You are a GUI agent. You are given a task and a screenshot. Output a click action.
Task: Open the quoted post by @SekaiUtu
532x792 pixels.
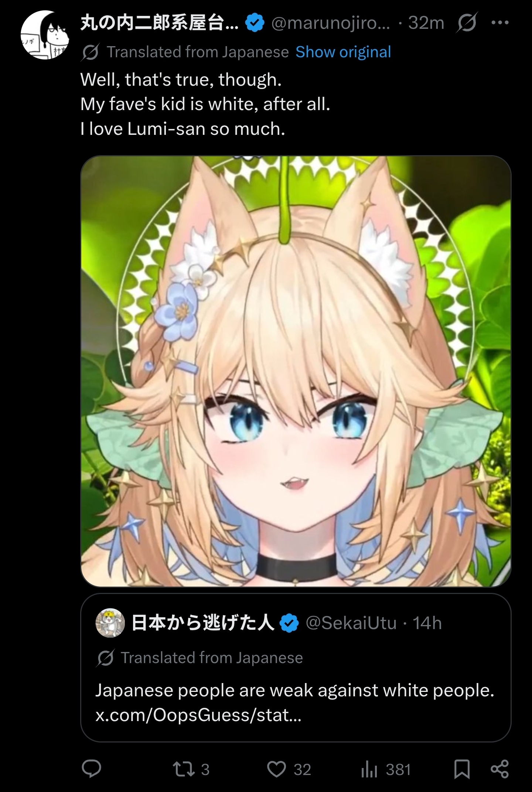click(x=296, y=668)
